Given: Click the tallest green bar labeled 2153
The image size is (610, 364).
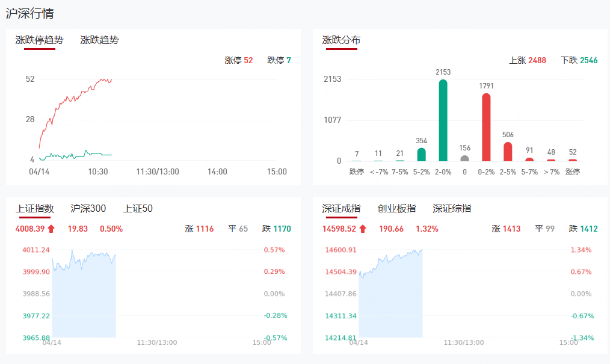Looking at the screenshot, I should click(443, 120).
